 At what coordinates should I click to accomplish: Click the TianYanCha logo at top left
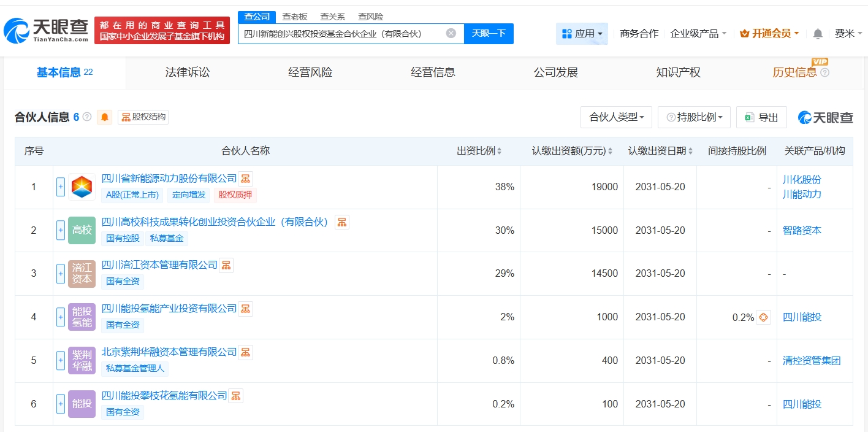tap(46, 30)
